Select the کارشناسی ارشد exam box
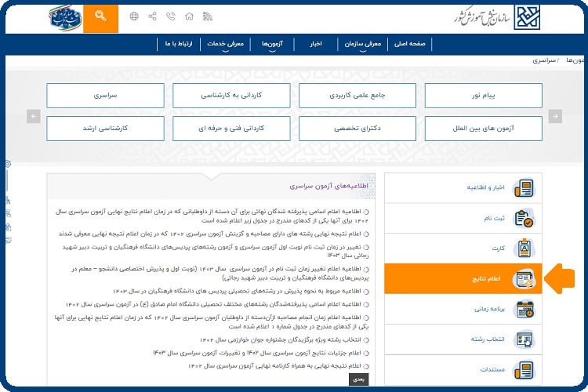Viewport: 588px width, 392px height. pos(105,129)
